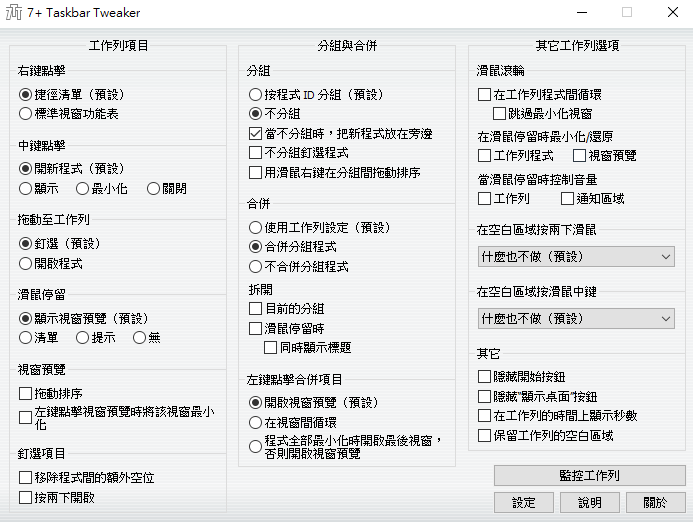Enable 在工作列的時間上顯示秒數

click(x=558, y=415)
